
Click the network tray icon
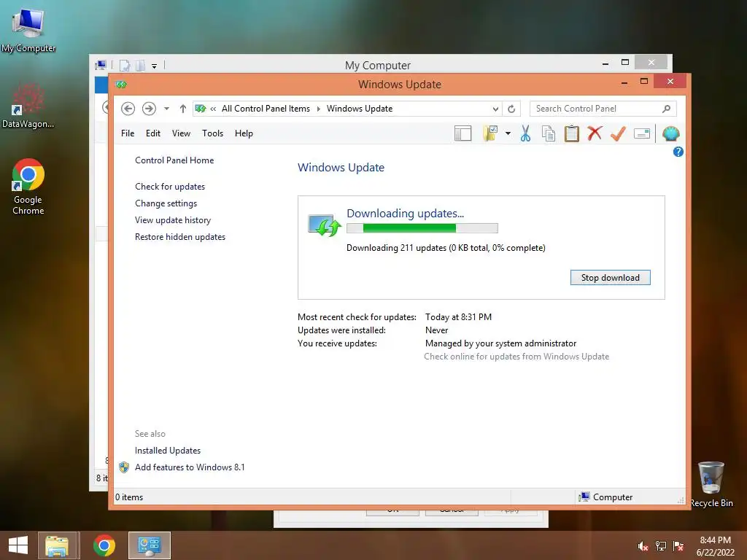pyautogui.click(x=660, y=546)
